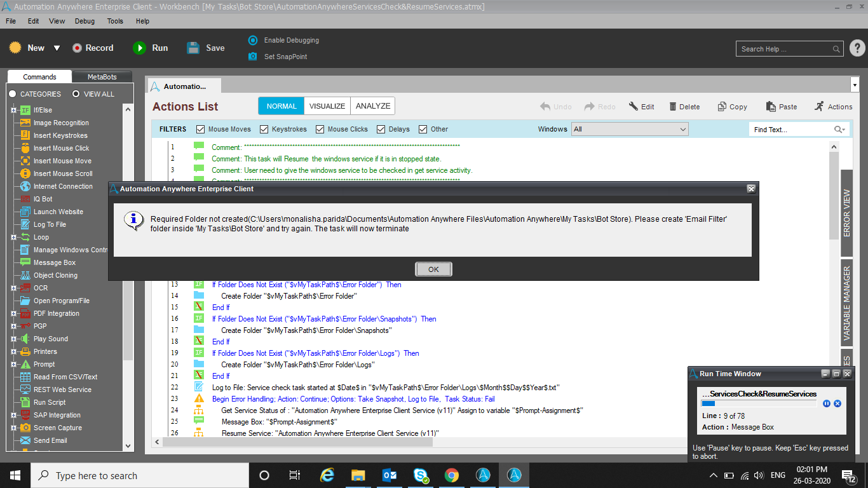Open File Explorer from the taskbar

[358, 475]
